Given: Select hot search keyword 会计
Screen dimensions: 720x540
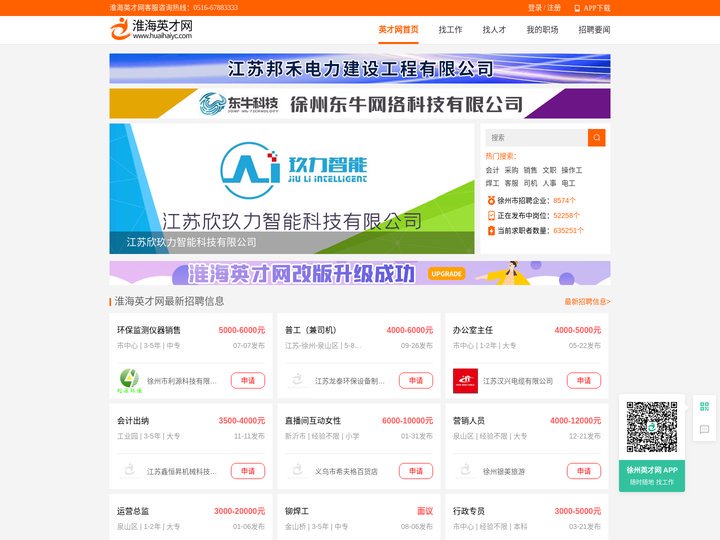Looking at the screenshot, I should pos(492,170).
